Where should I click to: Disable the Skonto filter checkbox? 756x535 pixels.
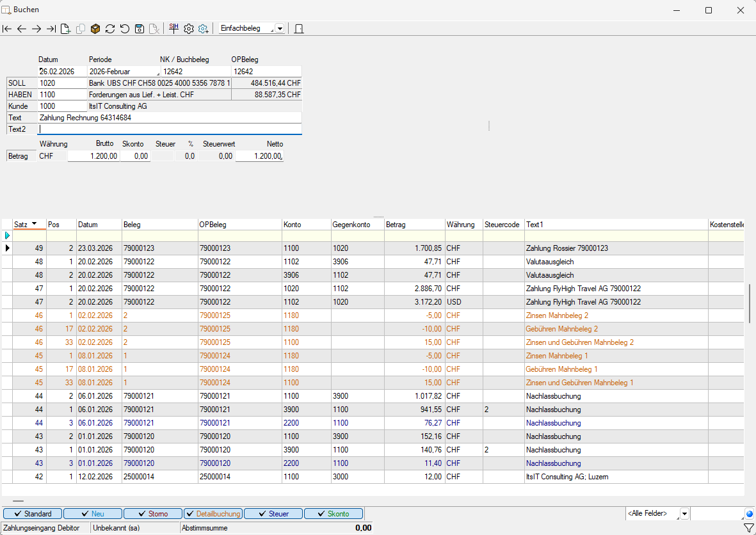click(x=333, y=514)
